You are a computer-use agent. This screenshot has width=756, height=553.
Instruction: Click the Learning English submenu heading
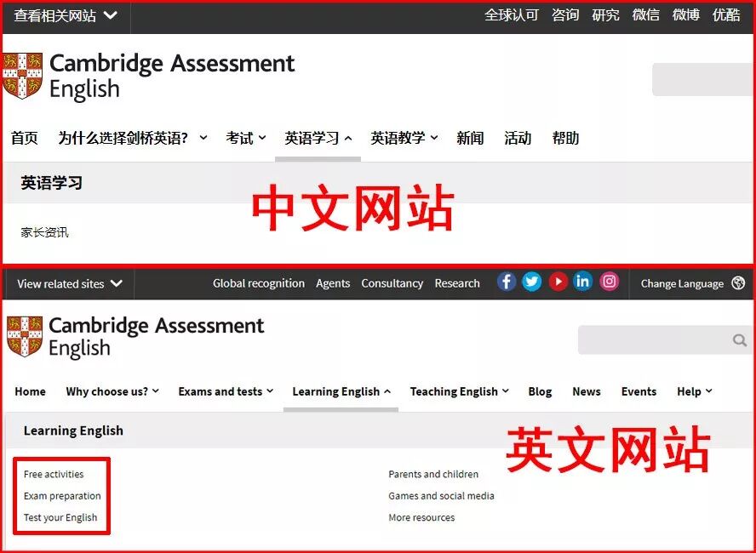coord(73,430)
